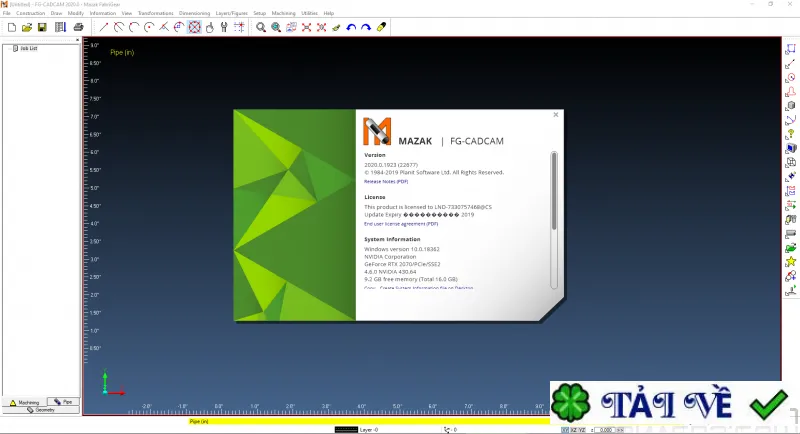Screen dimensions: 800x434
Task: Click the plain magnifier zoom icon
Action: [261, 28]
